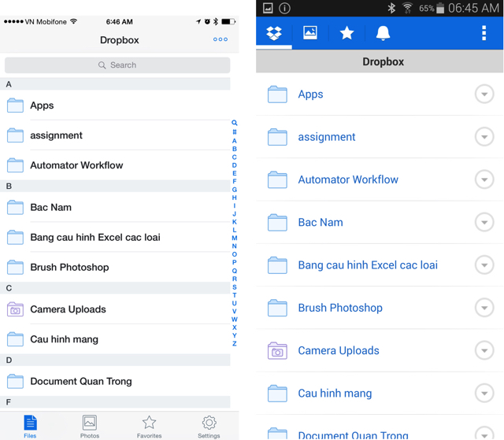Screen dimensions: 504x440
Task: Tap the Android status bar picture notification icon
Action: tap(268, 8)
